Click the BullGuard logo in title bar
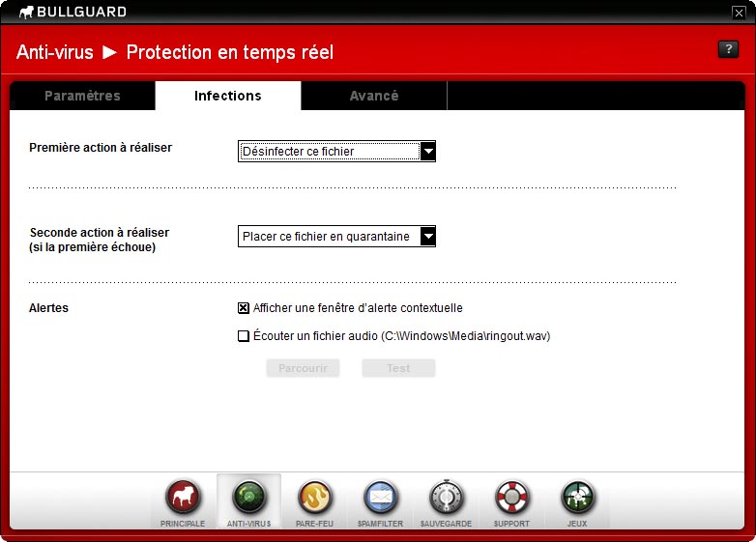756x542 pixels. [x=73, y=12]
